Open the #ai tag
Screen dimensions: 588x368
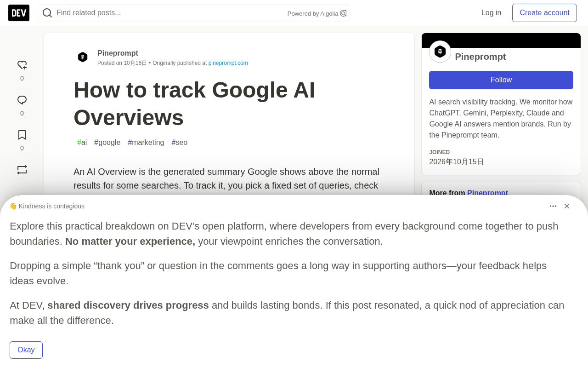click(82, 143)
